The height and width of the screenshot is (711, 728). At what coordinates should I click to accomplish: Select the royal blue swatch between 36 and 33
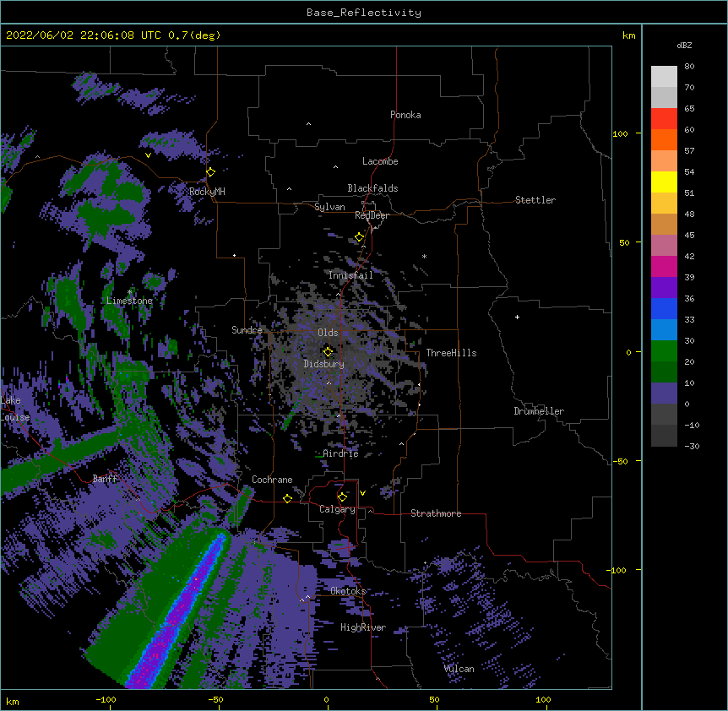[x=664, y=308]
